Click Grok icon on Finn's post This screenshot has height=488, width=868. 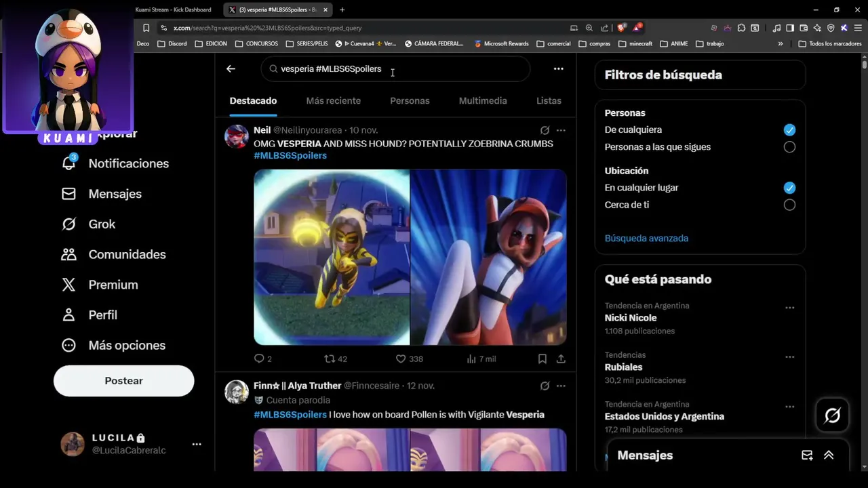tap(545, 386)
